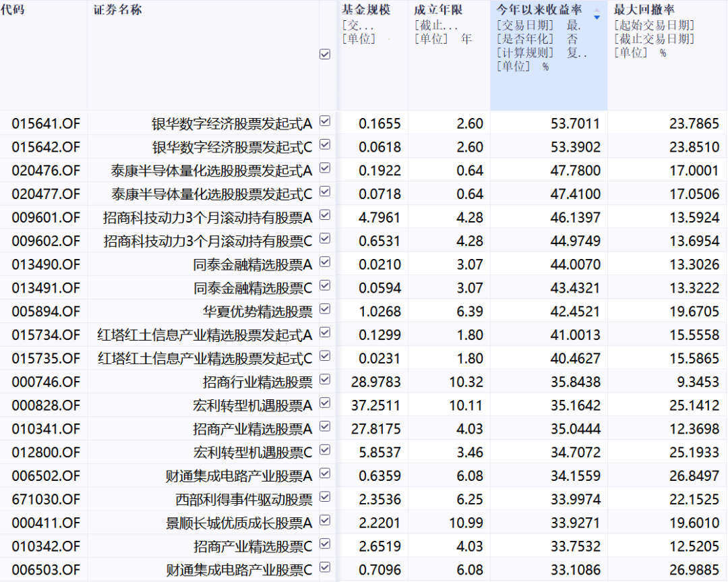Select fund code 012800.OF
This screenshot has width=728, height=582.
pyautogui.click(x=46, y=453)
